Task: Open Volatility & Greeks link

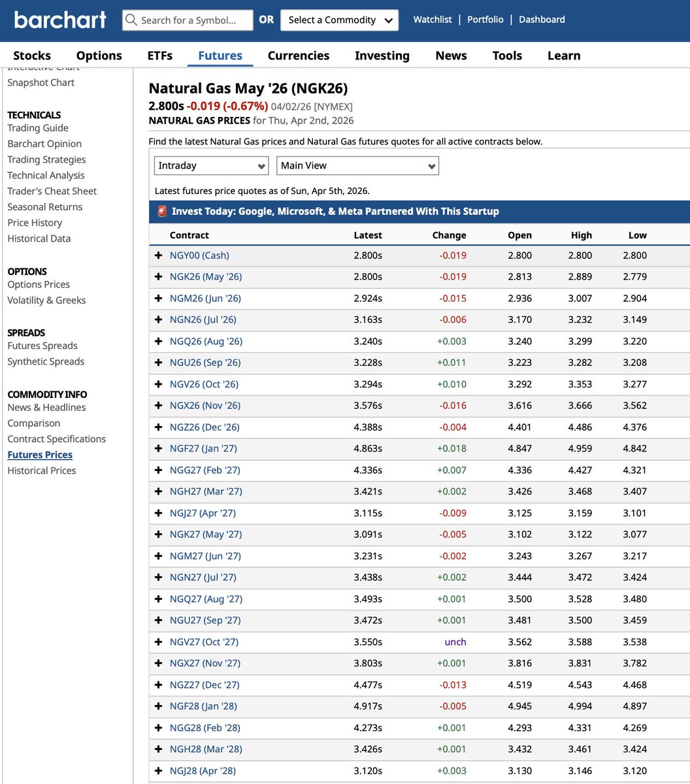Action: point(46,300)
